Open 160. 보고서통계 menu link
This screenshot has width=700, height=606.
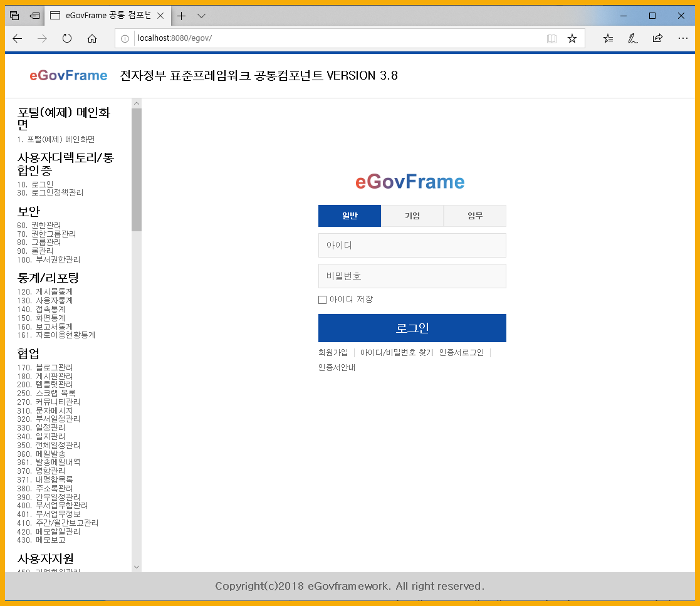pyautogui.click(x=44, y=327)
